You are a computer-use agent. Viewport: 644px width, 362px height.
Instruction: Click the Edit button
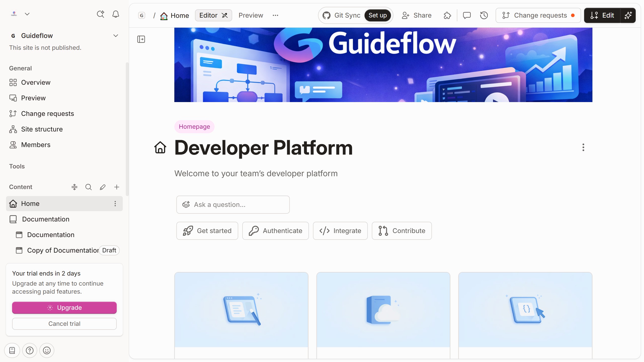point(602,15)
